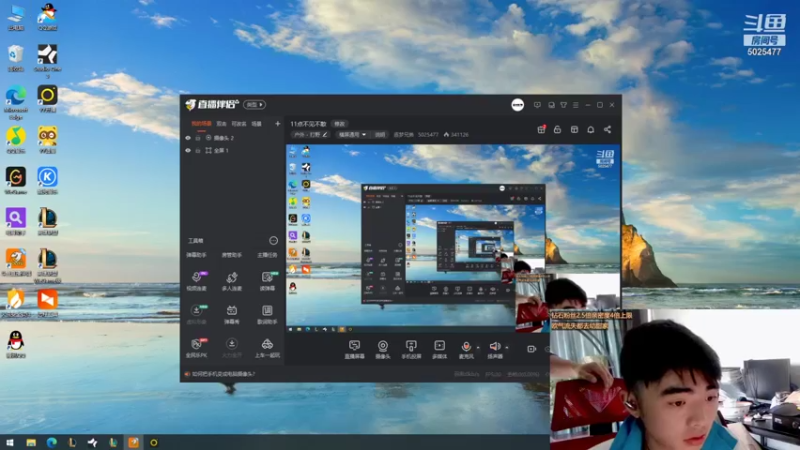The width and height of the screenshot is (800, 450).
Task: Add a 直播屏幕 screen capture source
Action: [354, 349]
